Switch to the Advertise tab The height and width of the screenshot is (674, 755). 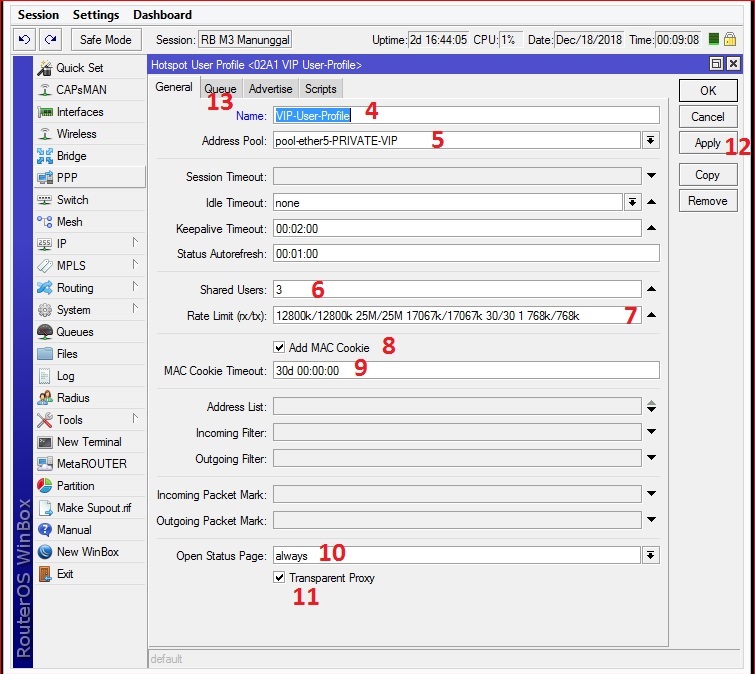pyautogui.click(x=270, y=89)
